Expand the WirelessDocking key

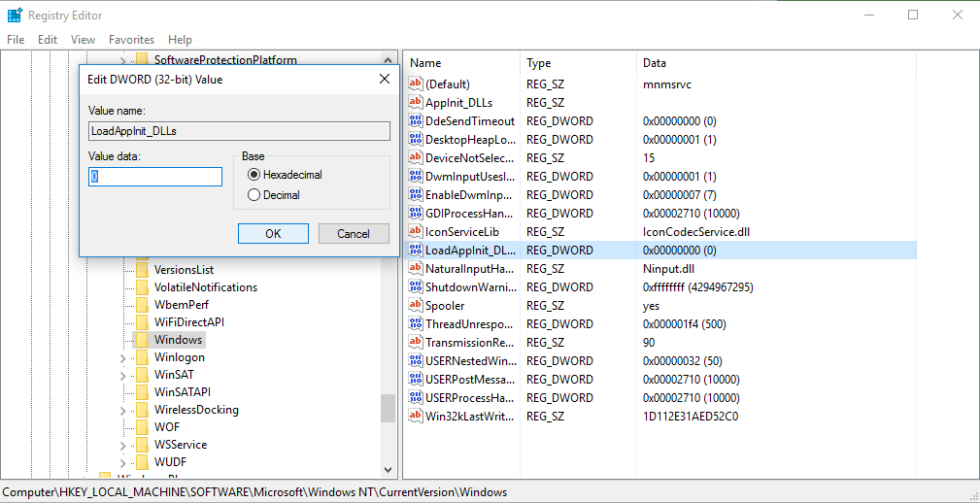click(x=123, y=411)
